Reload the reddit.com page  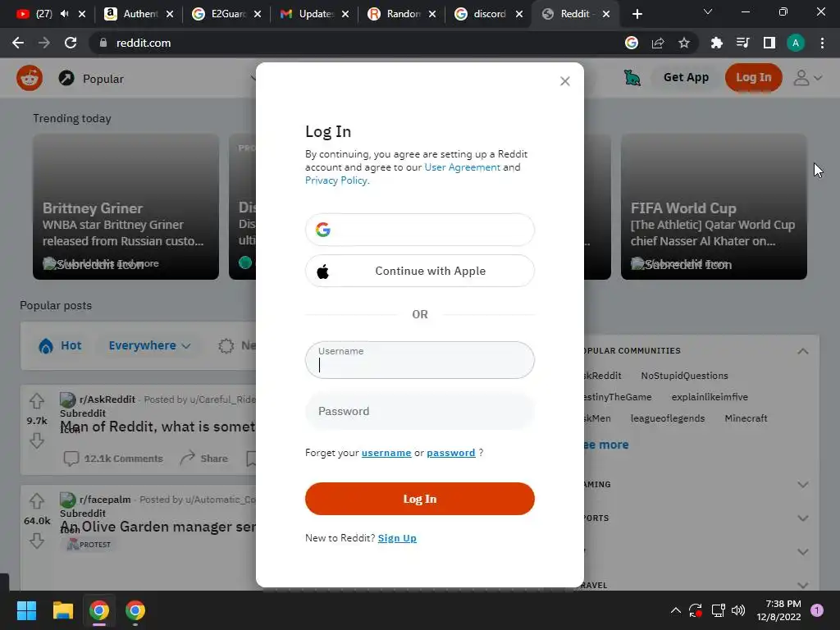tap(71, 43)
